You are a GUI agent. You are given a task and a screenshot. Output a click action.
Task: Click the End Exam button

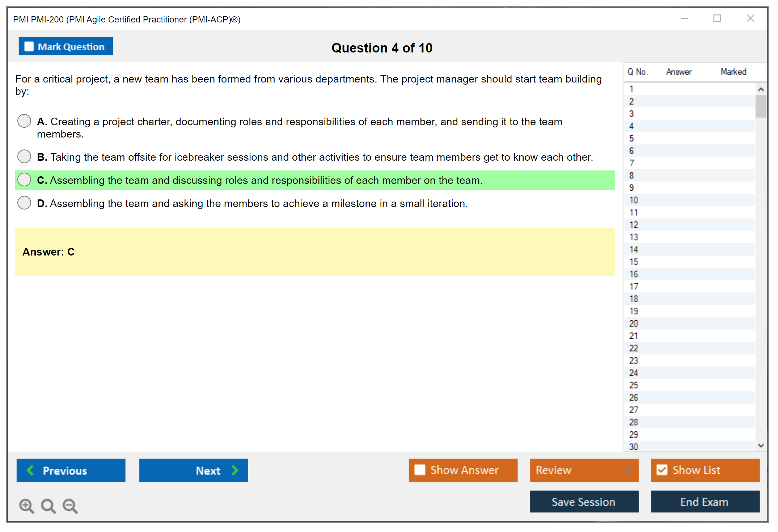pos(705,502)
